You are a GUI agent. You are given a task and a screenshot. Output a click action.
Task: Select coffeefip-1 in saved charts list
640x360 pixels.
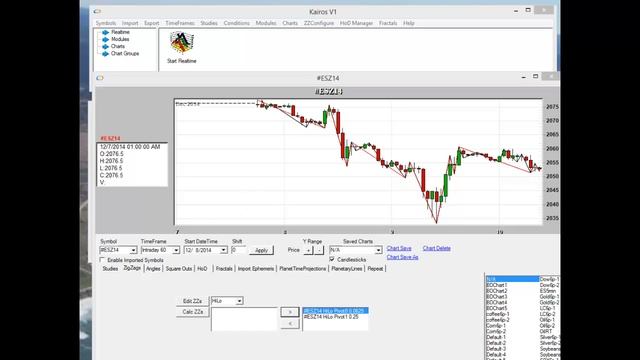click(498, 314)
